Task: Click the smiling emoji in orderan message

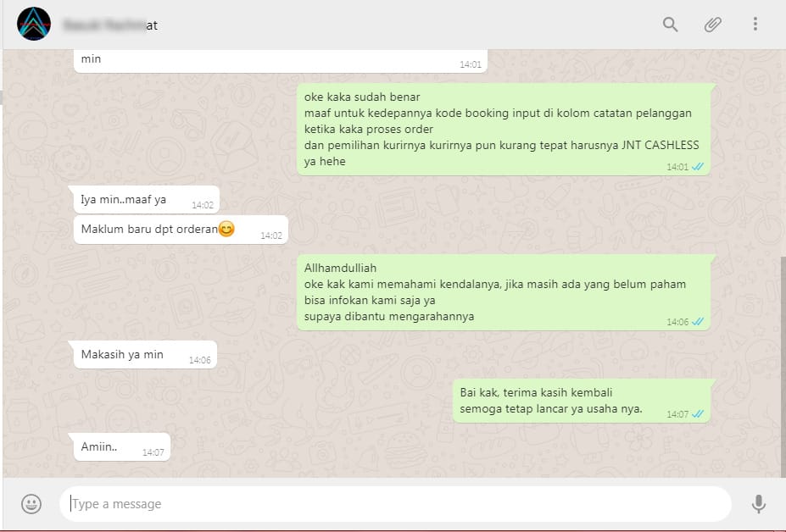Action: point(226,229)
